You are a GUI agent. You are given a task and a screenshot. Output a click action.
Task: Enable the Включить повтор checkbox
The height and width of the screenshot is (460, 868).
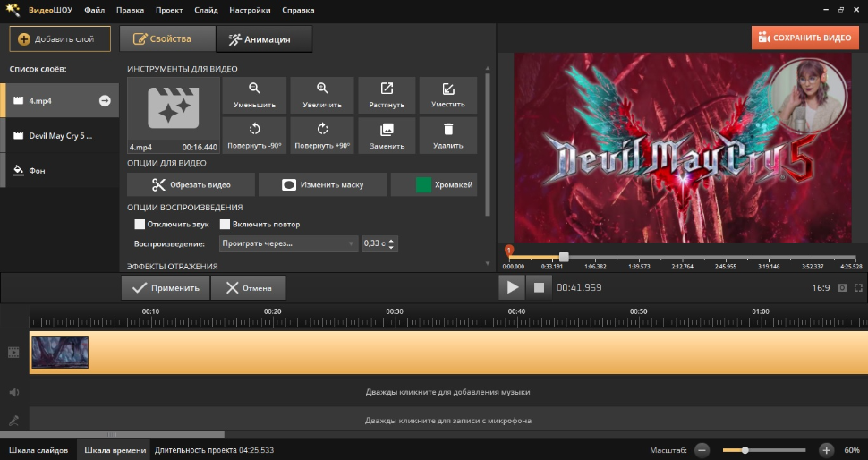(x=225, y=225)
